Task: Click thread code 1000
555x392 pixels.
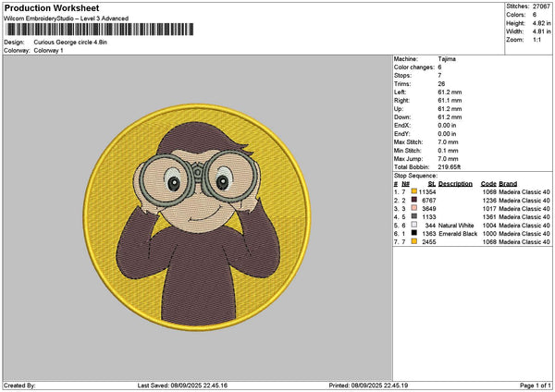Action: point(489,234)
